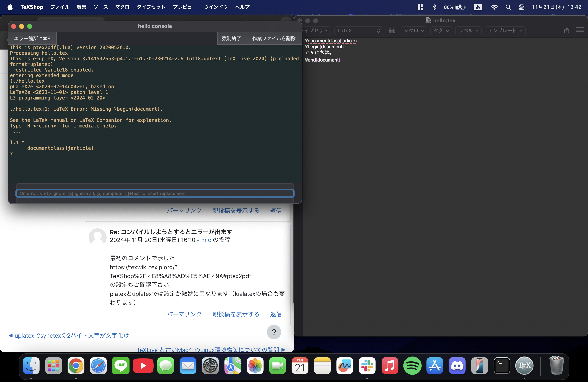The image size is (588, 382).
Task: Open Control Center in menu bar
Action: (521, 7)
